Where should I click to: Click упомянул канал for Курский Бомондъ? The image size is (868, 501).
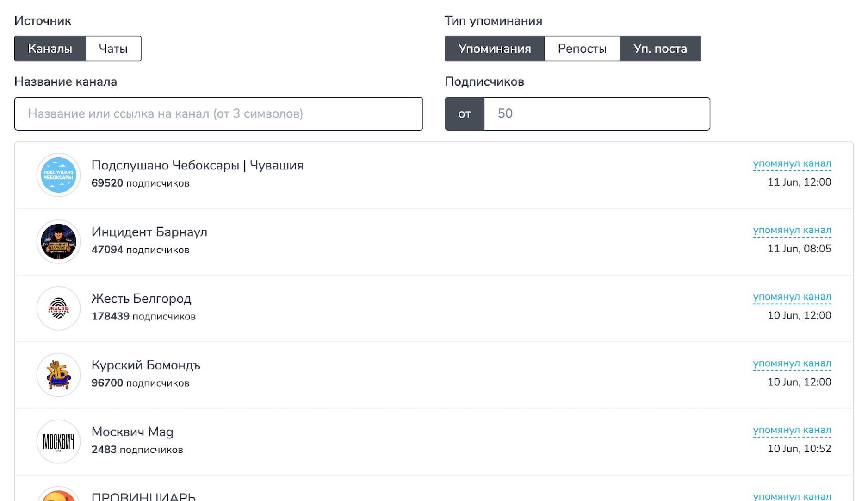pyautogui.click(x=792, y=363)
